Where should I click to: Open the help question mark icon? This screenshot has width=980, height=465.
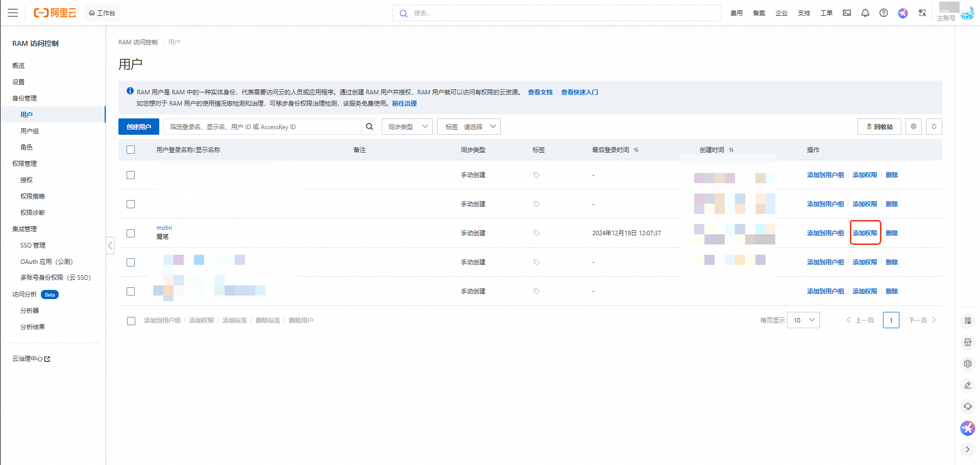[x=884, y=13]
